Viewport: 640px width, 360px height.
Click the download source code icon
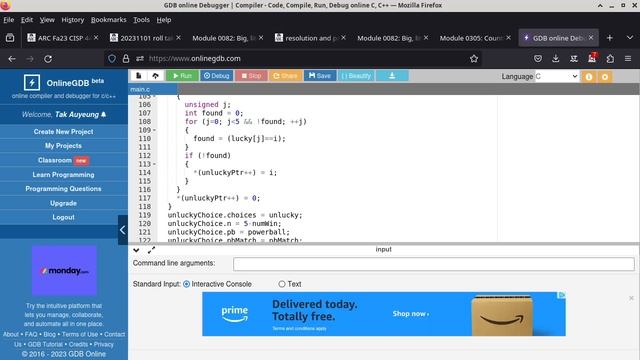392,76
